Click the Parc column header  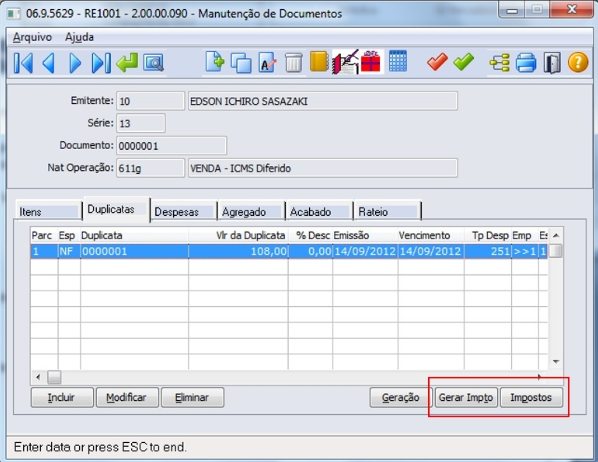coord(44,235)
